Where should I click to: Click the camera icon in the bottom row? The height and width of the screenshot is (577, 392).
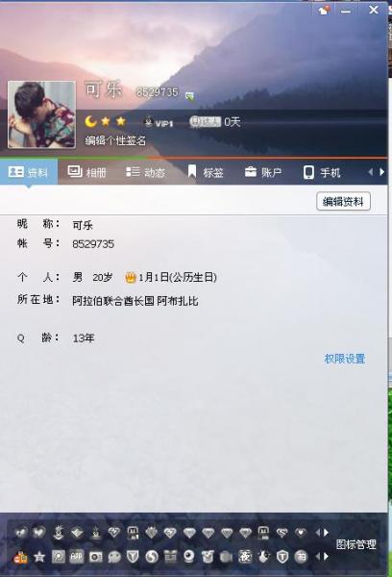point(96,557)
